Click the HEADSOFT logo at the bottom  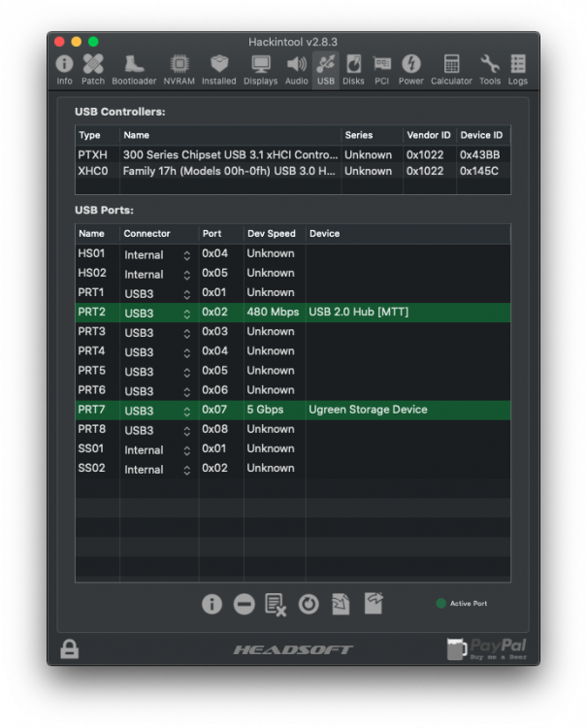293,649
